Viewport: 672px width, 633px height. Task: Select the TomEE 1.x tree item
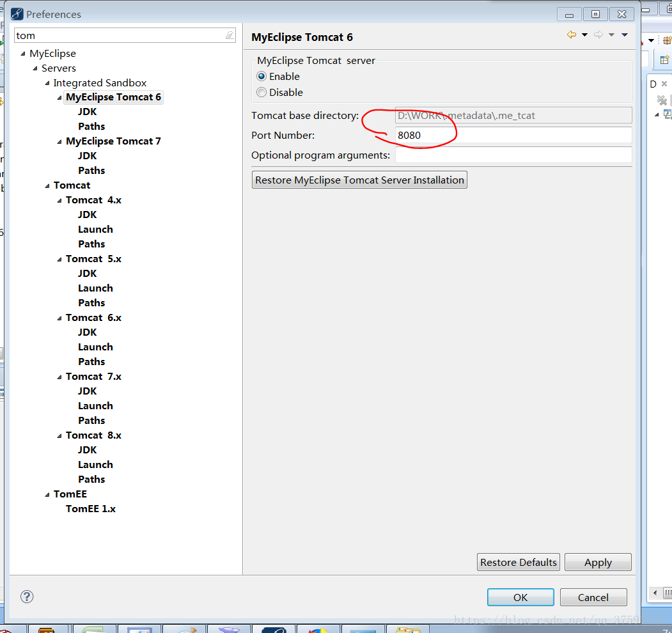[x=90, y=509]
